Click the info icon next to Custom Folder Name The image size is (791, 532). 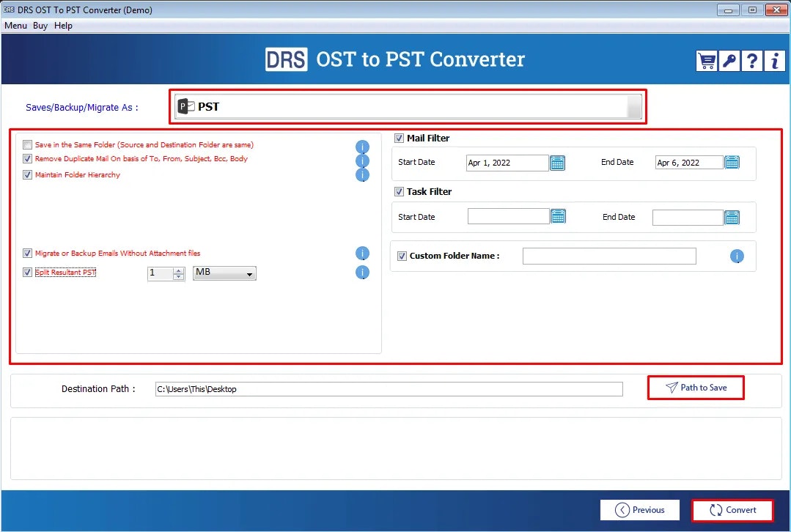pyautogui.click(x=736, y=256)
